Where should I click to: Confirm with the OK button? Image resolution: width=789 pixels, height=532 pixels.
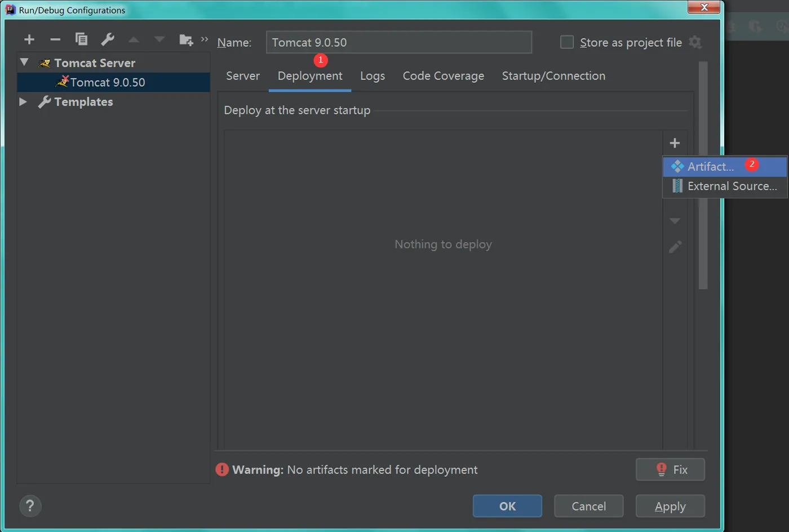pos(507,506)
